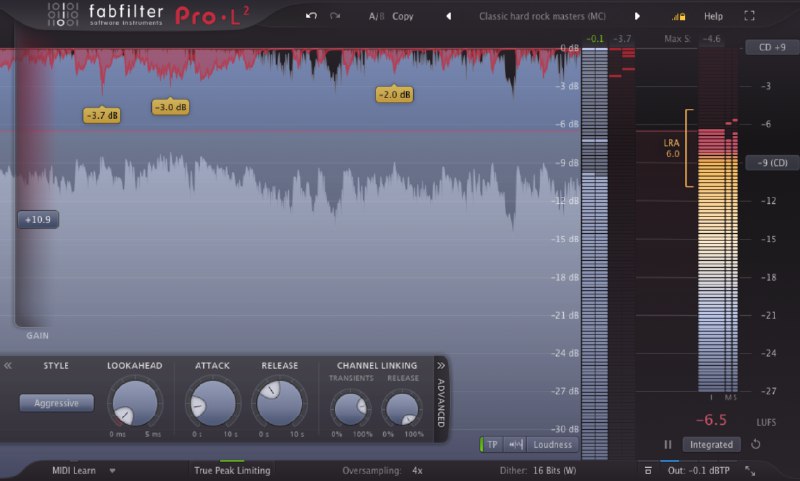Click MIDI Learn
800x481 pixels.
click(74, 470)
